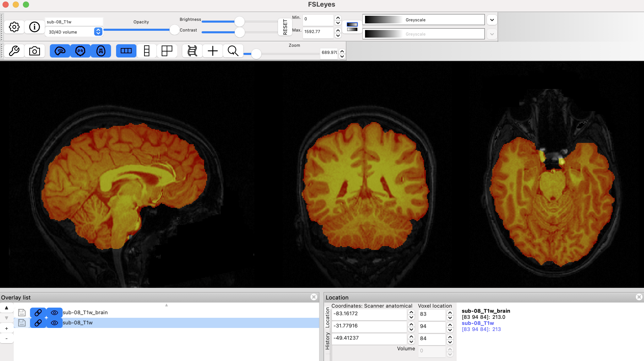Move selected overlay up in list

7,308
